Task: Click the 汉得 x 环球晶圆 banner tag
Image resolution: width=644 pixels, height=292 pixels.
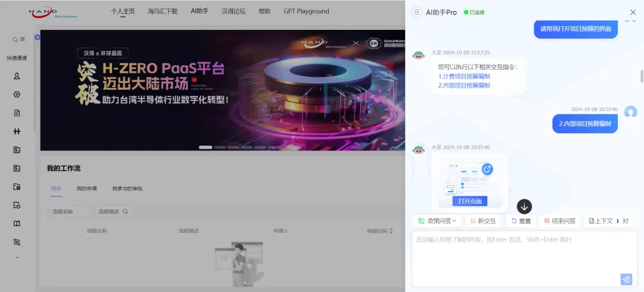Action: [x=103, y=53]
